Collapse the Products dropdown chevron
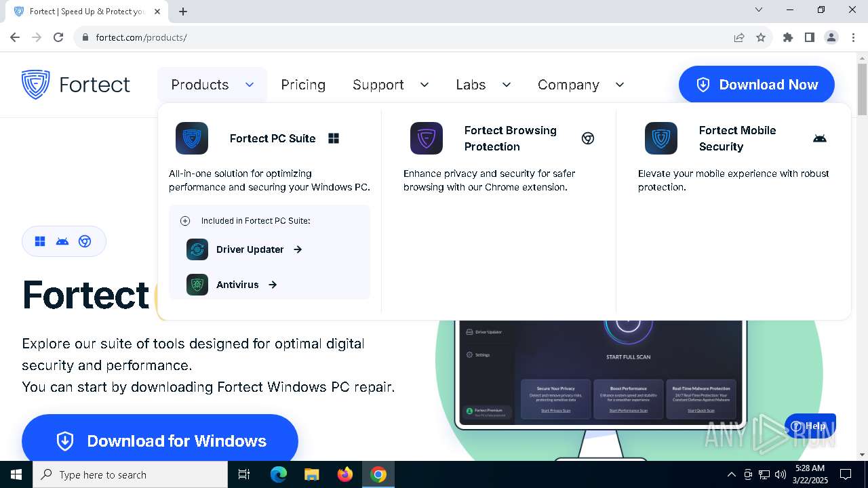This screenshot has height=488, width=868. pyautogui.click(x=250, y=85)
